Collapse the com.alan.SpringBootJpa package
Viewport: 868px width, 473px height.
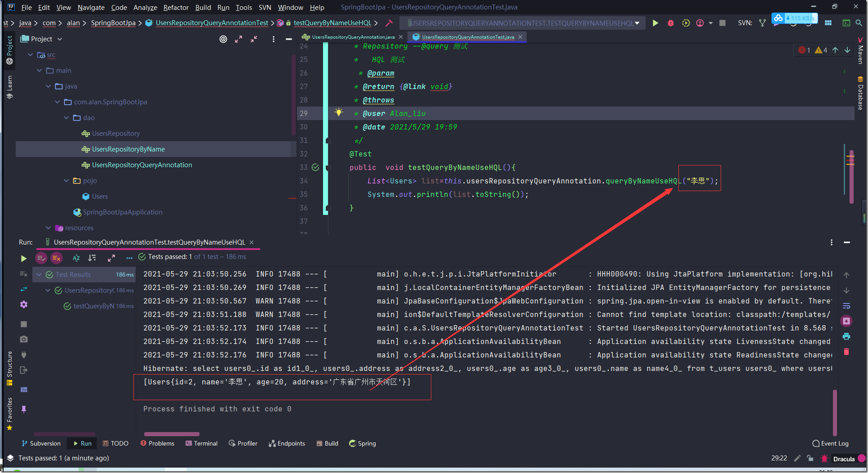point(58,102)
